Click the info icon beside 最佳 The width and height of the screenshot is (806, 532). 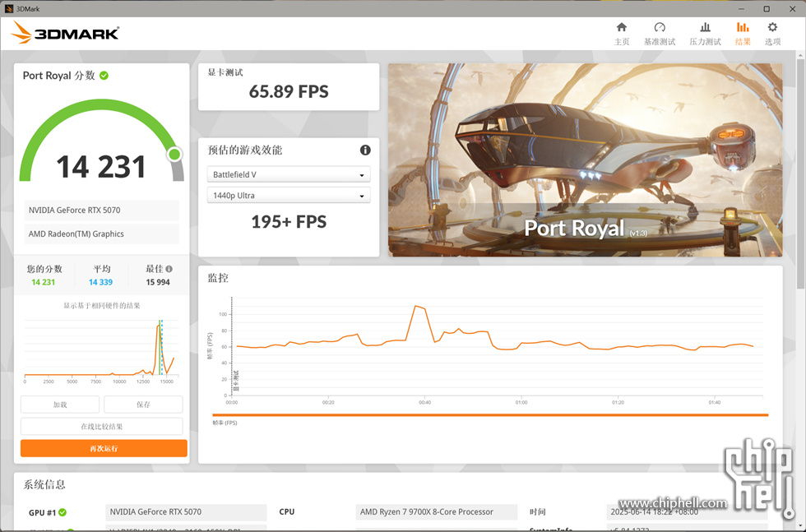pyautogui.click(x=169, y=269)
